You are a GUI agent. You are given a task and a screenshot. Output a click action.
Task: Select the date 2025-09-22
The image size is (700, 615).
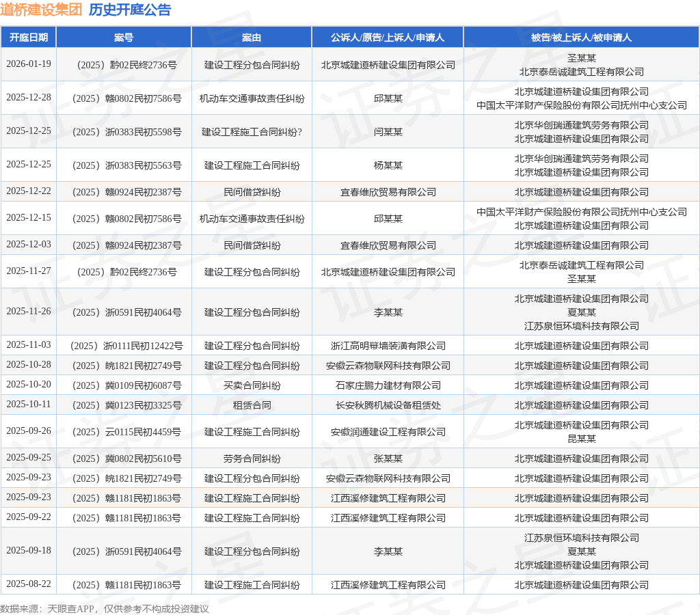(29, 517)
